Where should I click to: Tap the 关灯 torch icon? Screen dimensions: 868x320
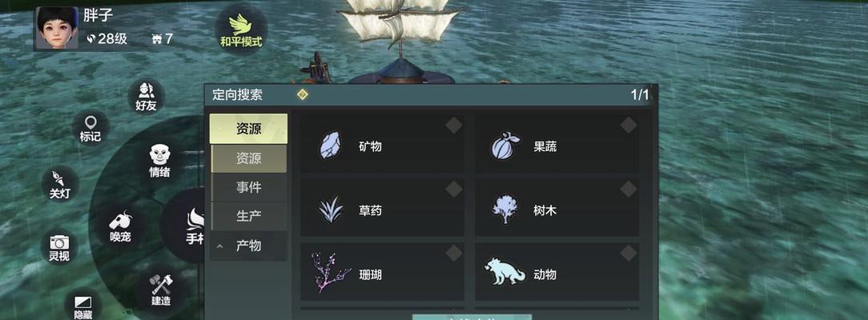[x=58, y=183]
